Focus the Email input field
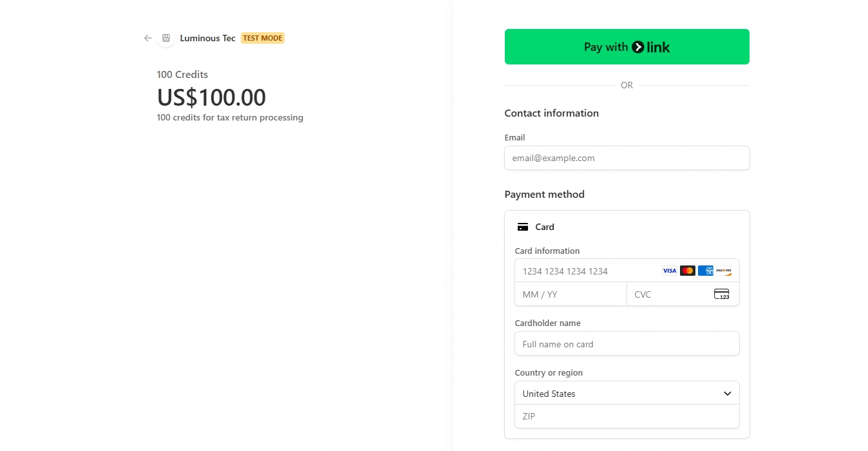 tap(627, 158)
